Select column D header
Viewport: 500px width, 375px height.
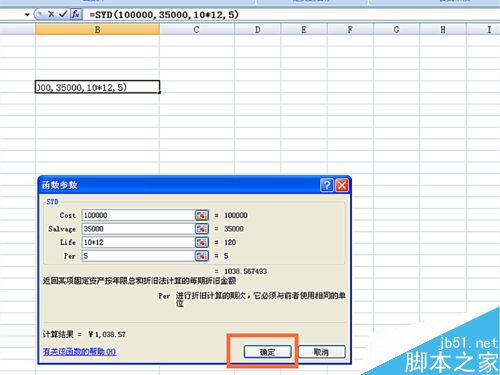[x=258, y=30]
